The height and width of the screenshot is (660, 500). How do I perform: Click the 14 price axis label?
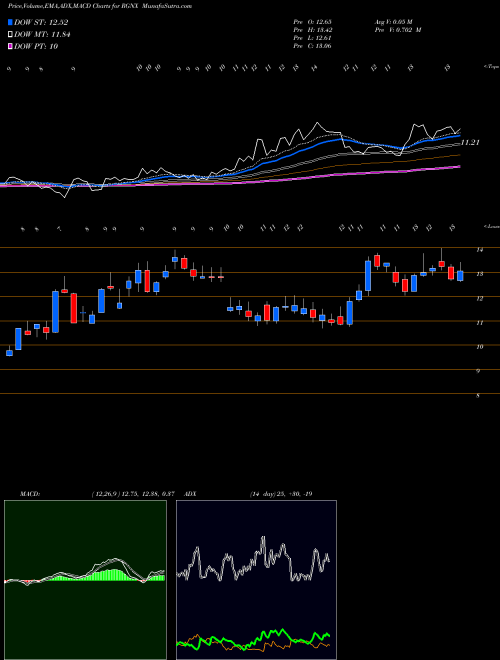[479, 250]
